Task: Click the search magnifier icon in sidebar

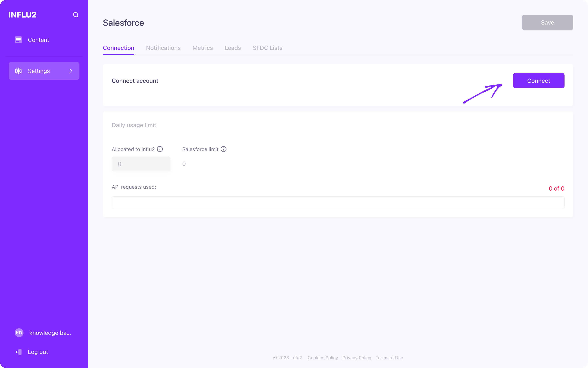Action: click(76, 15)
